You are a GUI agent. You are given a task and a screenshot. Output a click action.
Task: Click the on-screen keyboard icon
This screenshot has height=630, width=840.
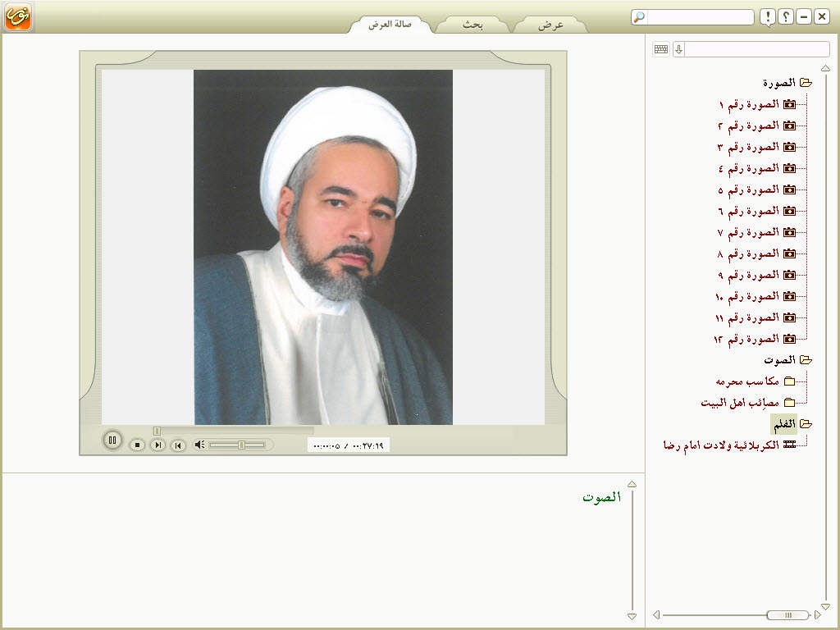[x=661, y=49]
